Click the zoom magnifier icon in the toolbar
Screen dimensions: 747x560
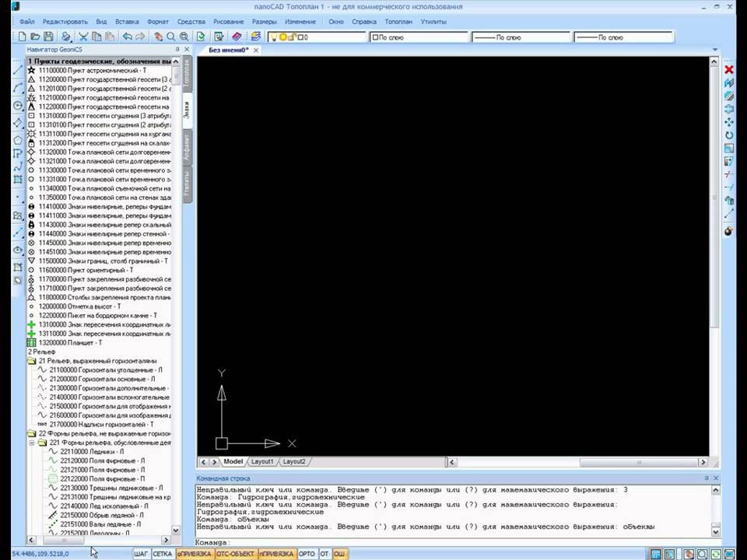click(x=170, y=37)
